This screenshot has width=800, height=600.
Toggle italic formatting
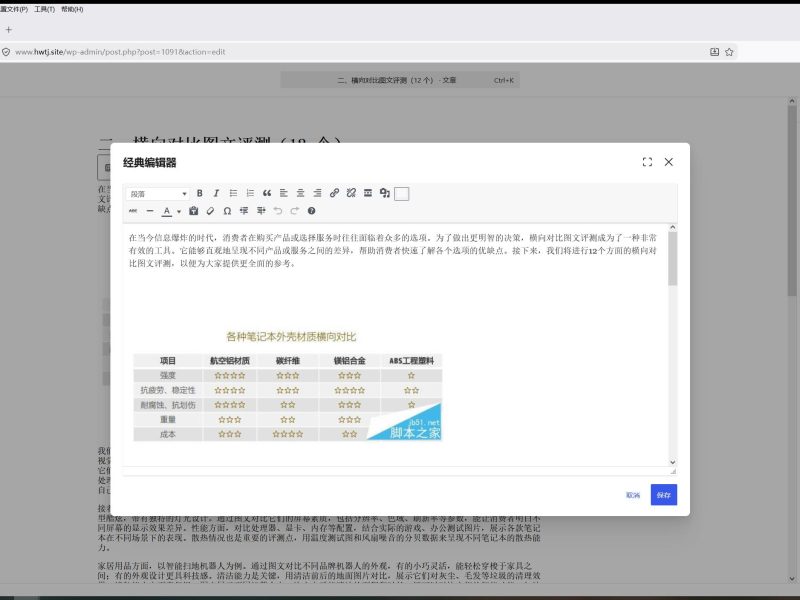coord(216,193)
